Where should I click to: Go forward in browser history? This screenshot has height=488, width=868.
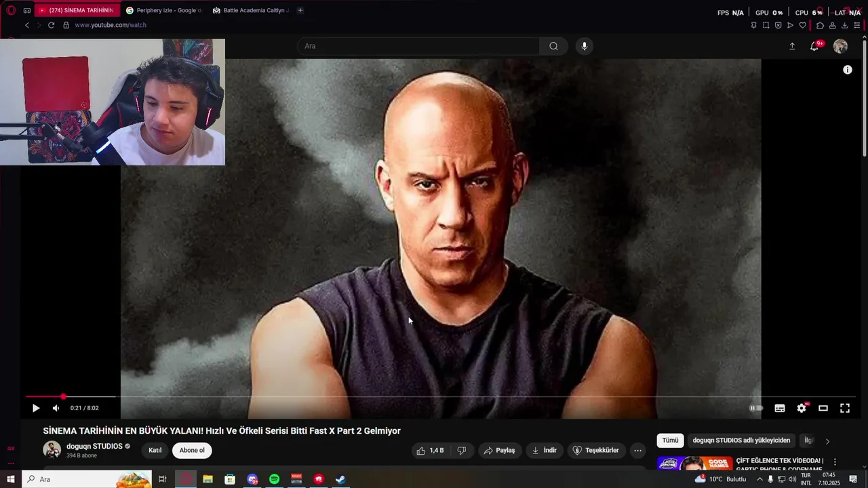39,25
